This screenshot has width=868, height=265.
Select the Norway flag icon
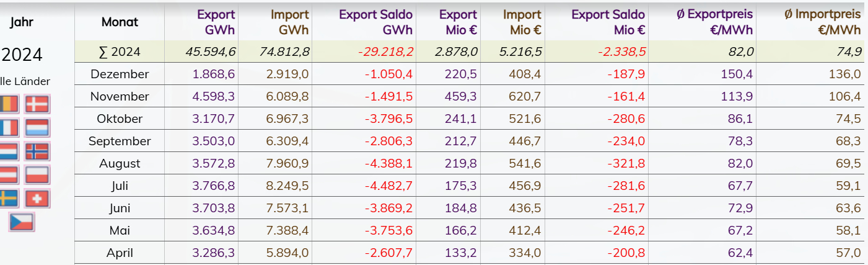point(37,151)
